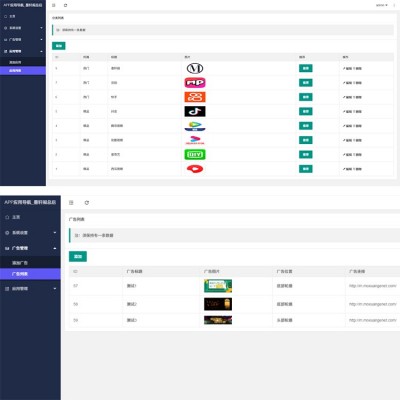Image resolution: width=400 pixels, height=400 pixels.
Task: Select the highlighted 广告列表 submenu item
Action: (30, 274)
